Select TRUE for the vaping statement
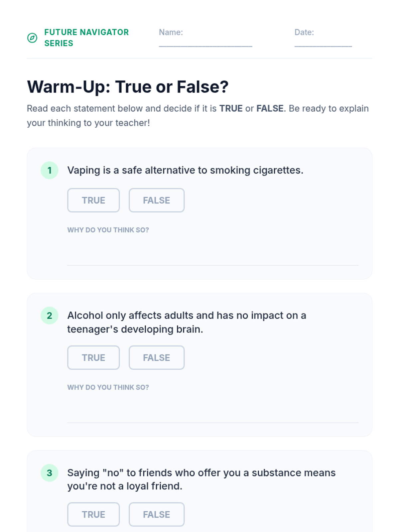This screenshot has height=532, width=399. point(93,200)
